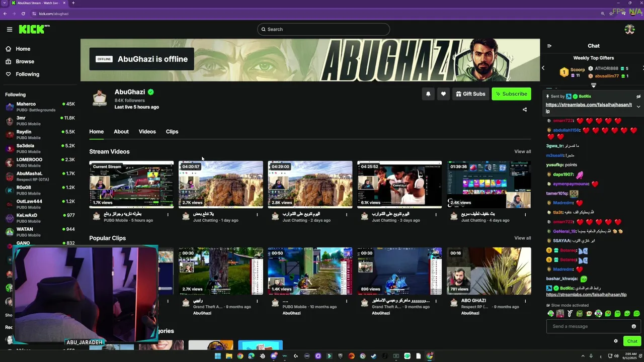The image size is (644, 362).
Task: Click the KICK logo
Action: tap(34, 29)
